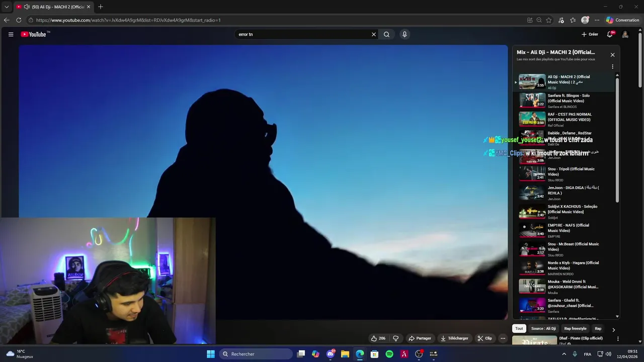Click the zoom magnifier in address bar
The width and height of the screenshot is (644, 362).
point(539,20)
